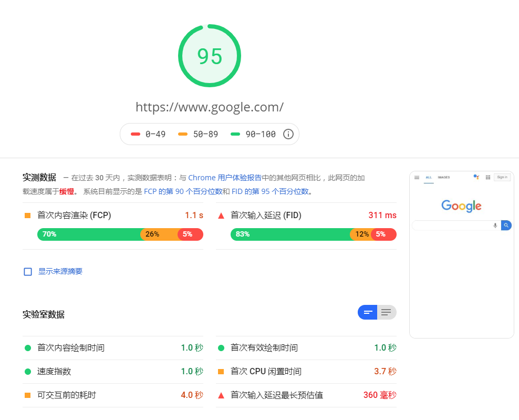
Task: Click the https://www.google.com/ URL text
Action: click(x=210, y=107)
